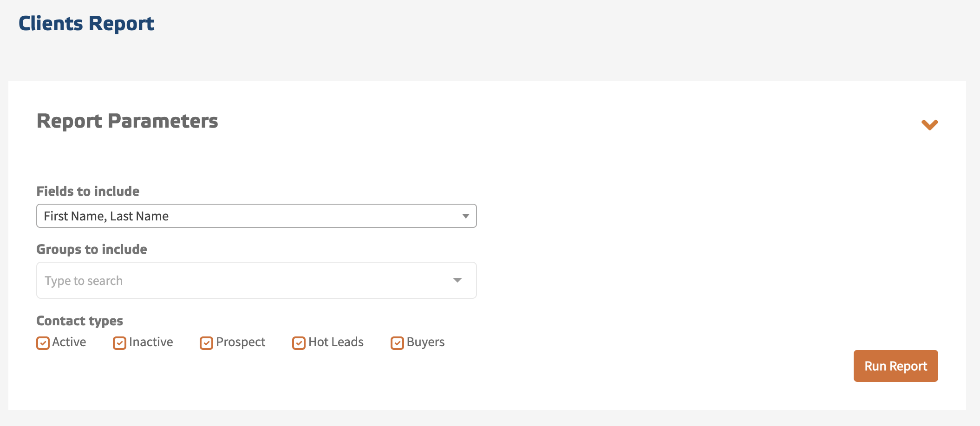The height and width of the screenshot is (426, 980).
Task: Click the Report Parameters heading
Action: [x=127, y=121]
